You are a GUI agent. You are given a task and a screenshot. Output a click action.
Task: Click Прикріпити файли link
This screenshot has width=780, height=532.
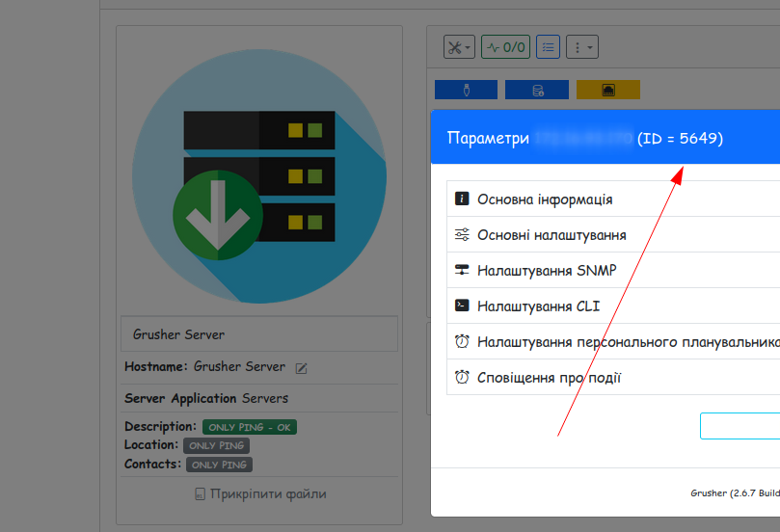(x=268, y=493)
